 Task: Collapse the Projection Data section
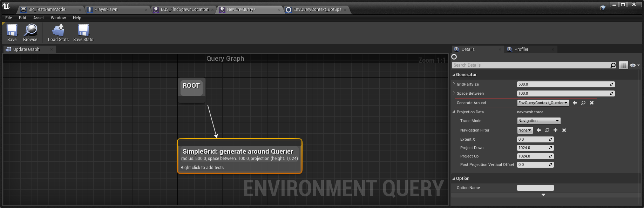pos(454,112)
